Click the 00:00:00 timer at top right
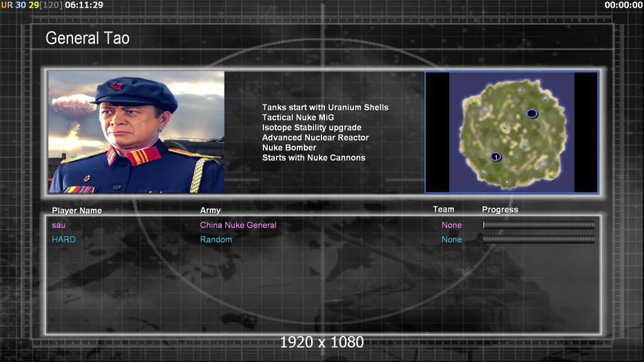 pyautogui.click(x=623, y=5)
